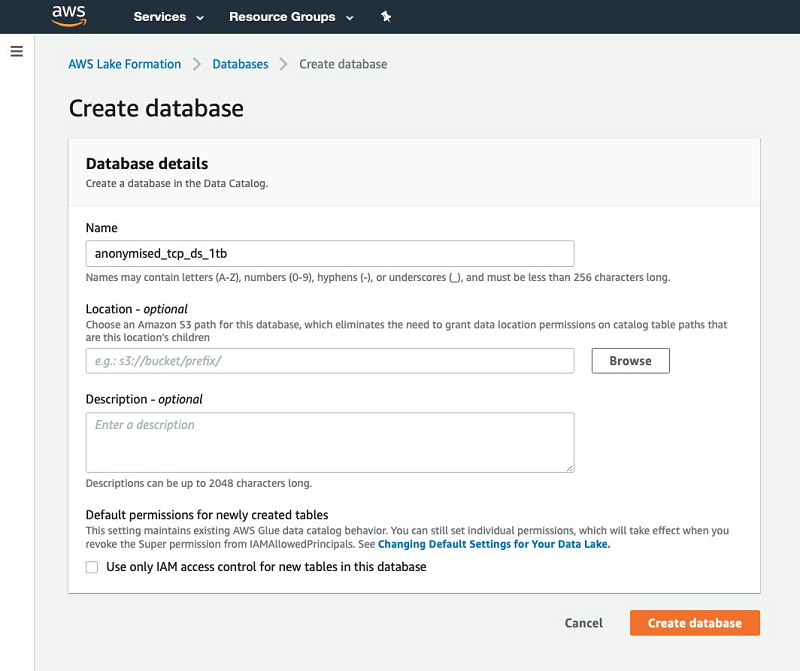Grab the Description box resize handle
Viewport: 800px width, 671px height.
click(570, 468)
